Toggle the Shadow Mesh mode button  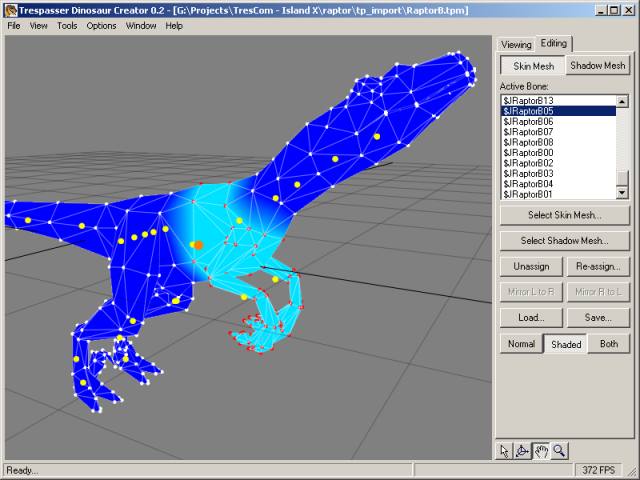598,66
